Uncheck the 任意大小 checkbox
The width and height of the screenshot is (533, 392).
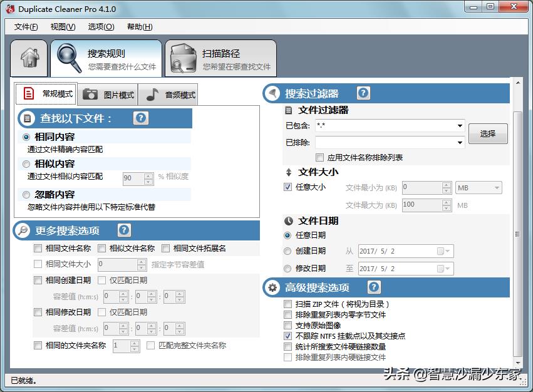tap(287, 187)
